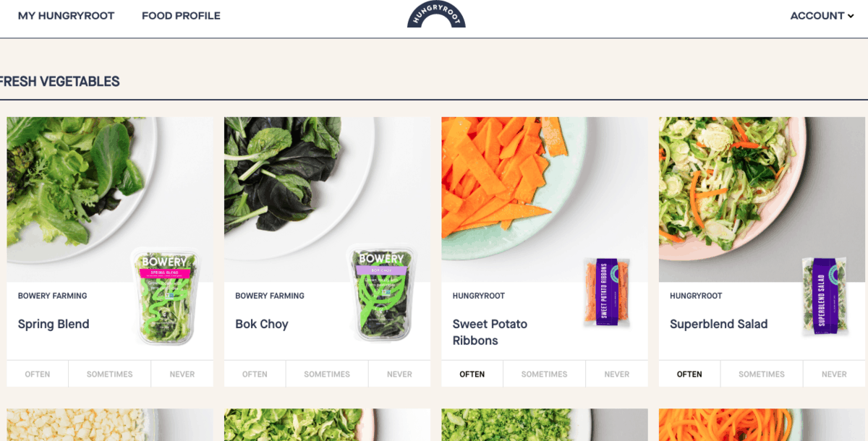Click the Hungryroot arch logo
Viewport: 868px width, 441px height.
436,14
